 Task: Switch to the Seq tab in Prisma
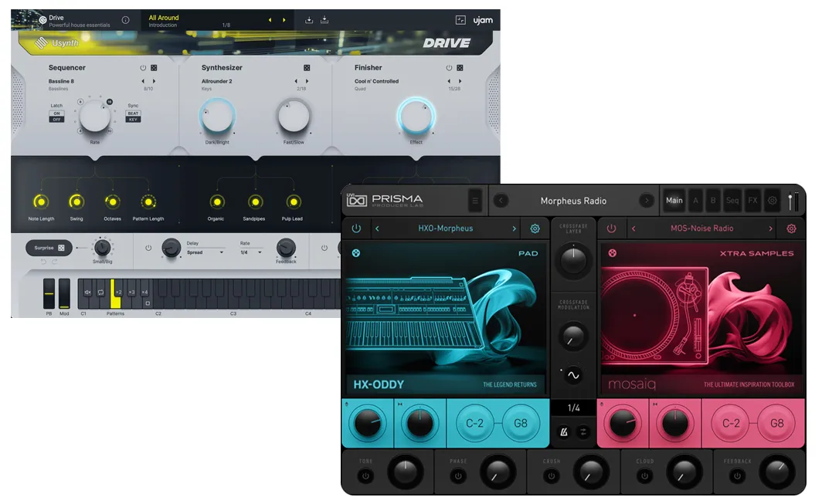pyautogui.click(x=732, y=201)
